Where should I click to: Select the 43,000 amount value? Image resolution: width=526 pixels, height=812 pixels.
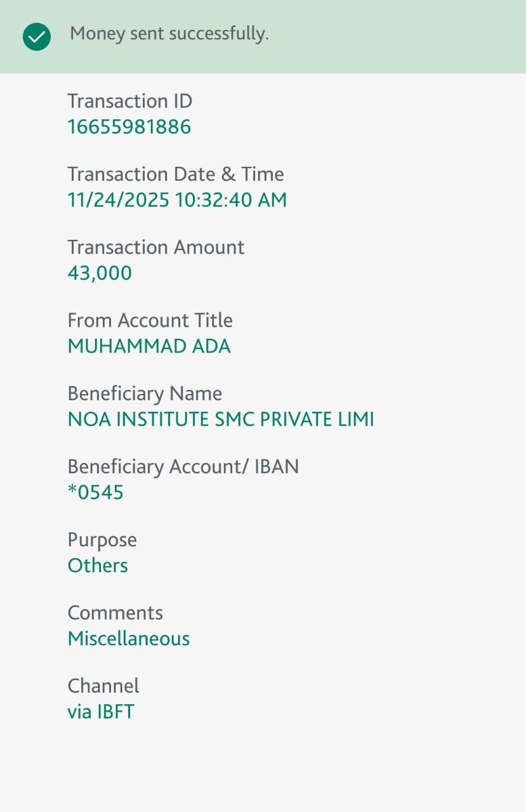click(100, 273)
